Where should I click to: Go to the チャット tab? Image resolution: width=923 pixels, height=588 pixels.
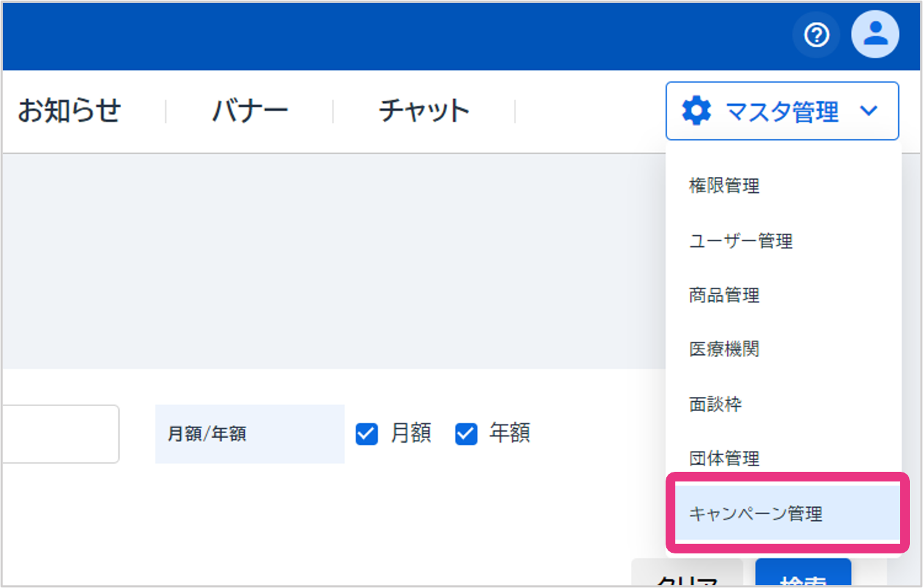(x=424, y=111)
